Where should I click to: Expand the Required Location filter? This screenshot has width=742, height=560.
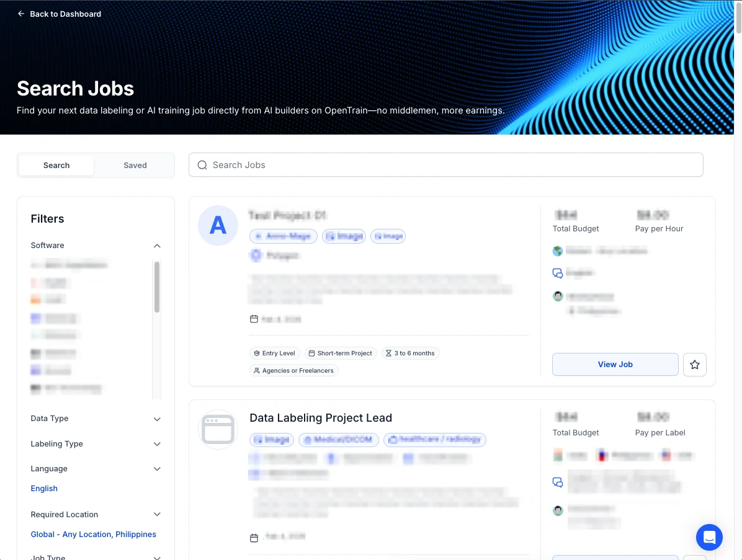[x=157, y=514]
